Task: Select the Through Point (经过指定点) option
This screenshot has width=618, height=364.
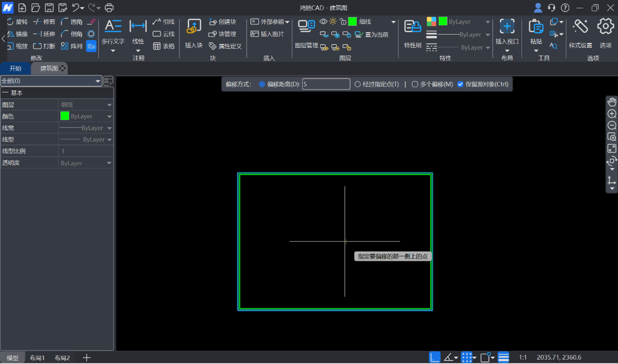Action: click(357, 84)
